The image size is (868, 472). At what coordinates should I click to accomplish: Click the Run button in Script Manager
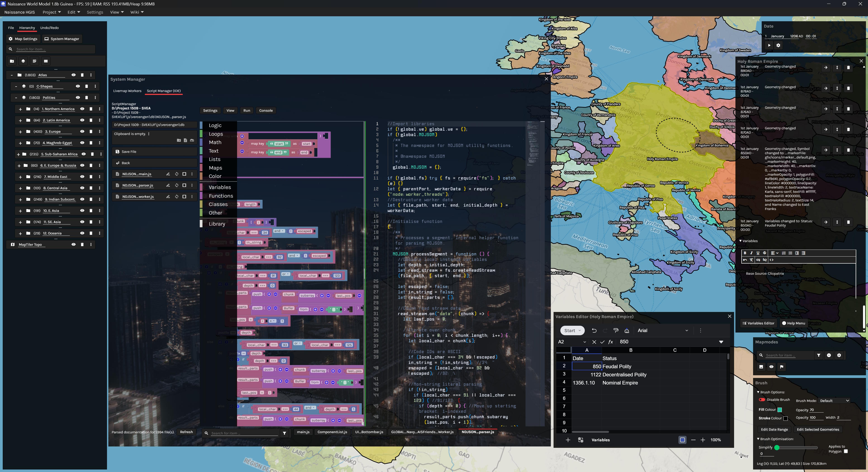pyautogui.click(x=247, y=110)
